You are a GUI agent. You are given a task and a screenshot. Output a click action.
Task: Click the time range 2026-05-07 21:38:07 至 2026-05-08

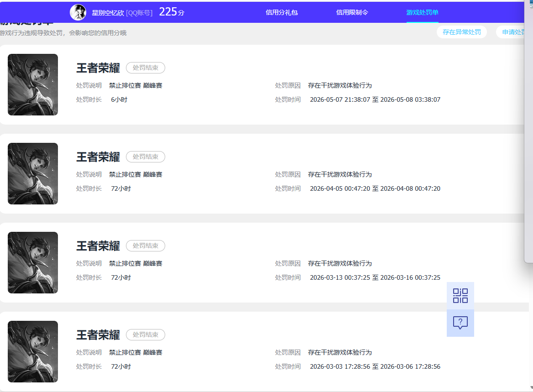click(x=375, y=99)
